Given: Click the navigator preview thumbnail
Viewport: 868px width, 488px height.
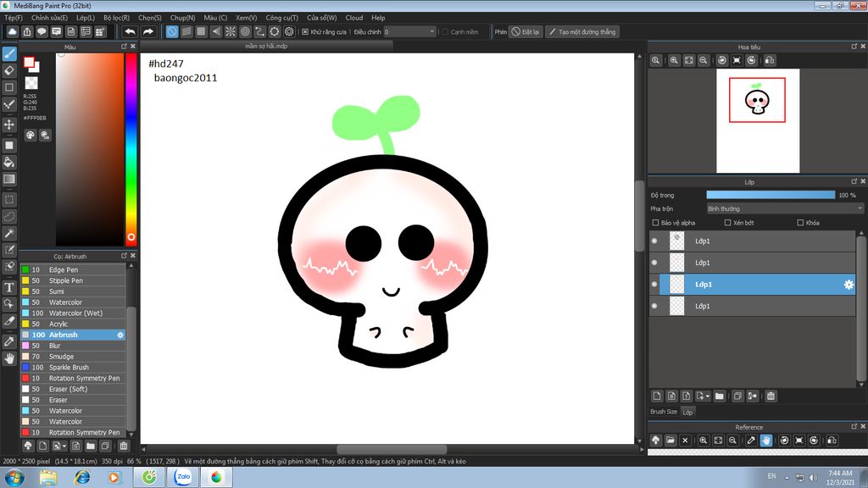Looking at the screenshot, I should [758, 120].
